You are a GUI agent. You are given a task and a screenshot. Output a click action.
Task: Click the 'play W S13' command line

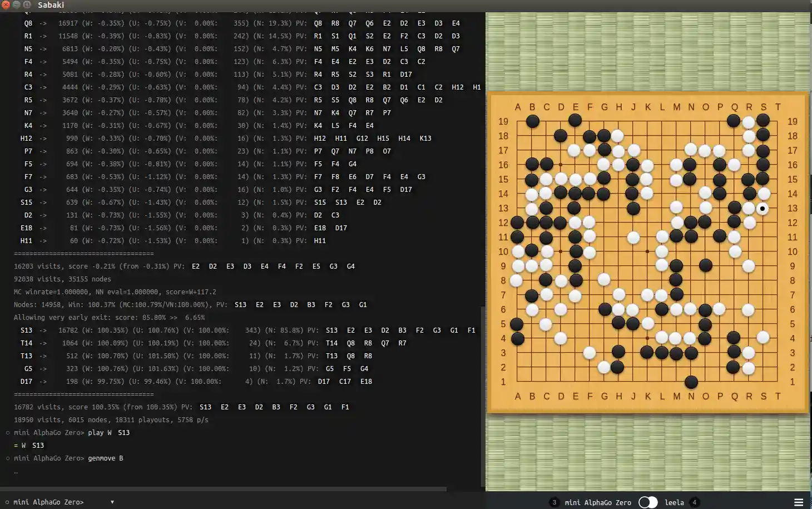tap(109, 433)
